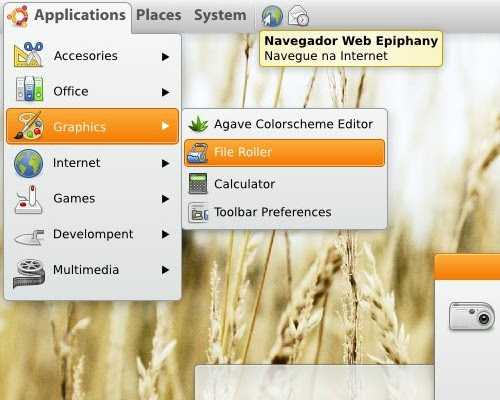This screenshot has width=500, height=400.
Task: Click the Office binders icon
Action: [x=29, y=89]
